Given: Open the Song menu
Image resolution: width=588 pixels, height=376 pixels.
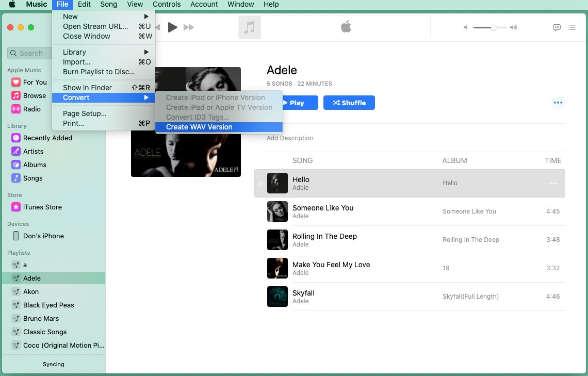Looking at the screenshot, I should 109,4.
